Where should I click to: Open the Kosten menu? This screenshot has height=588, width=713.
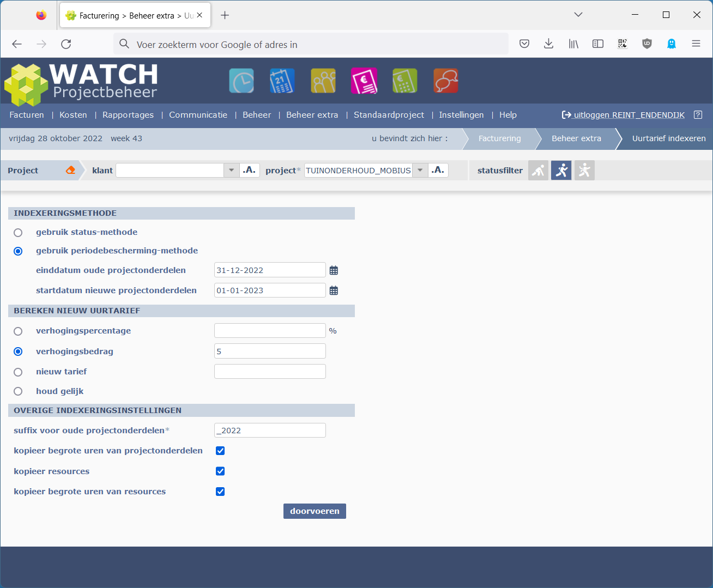pos(73,115)
